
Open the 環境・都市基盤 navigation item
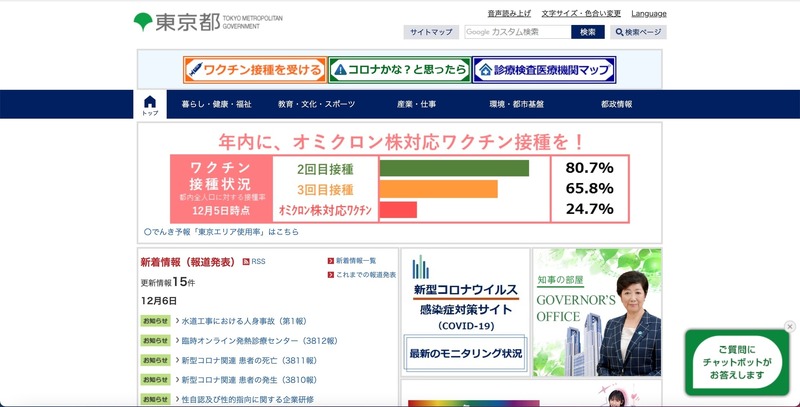516,105
